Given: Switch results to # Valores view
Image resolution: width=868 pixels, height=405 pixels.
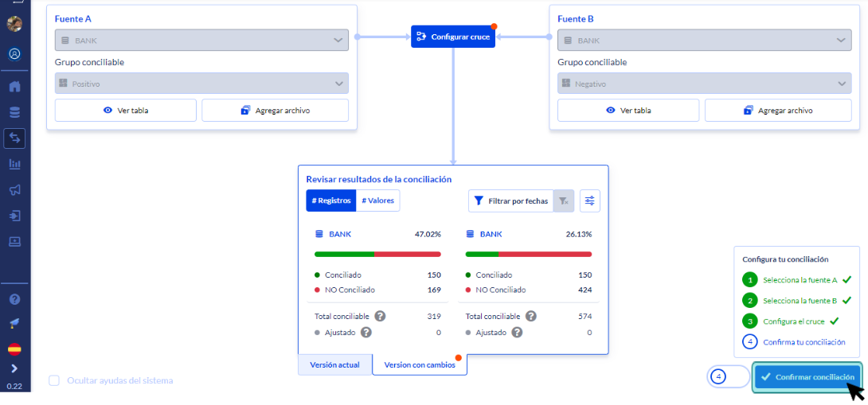Looking at the screenshot, I should (x=377, y=201).
